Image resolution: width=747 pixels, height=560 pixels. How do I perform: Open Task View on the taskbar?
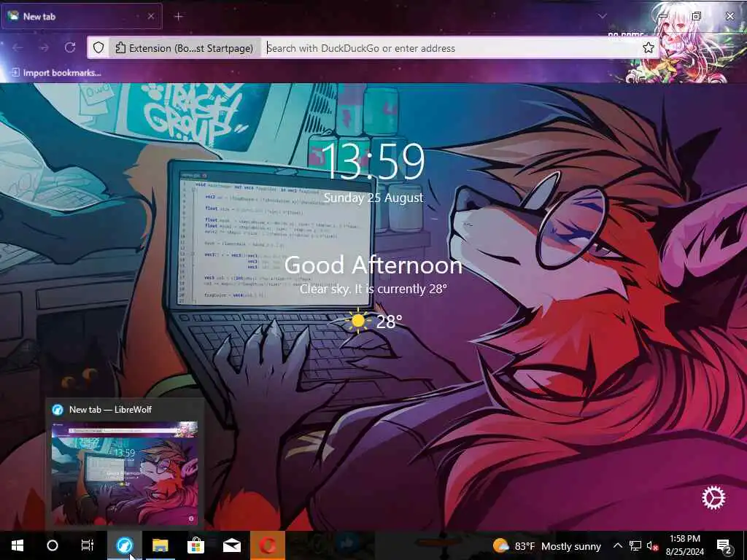point(88,545)
